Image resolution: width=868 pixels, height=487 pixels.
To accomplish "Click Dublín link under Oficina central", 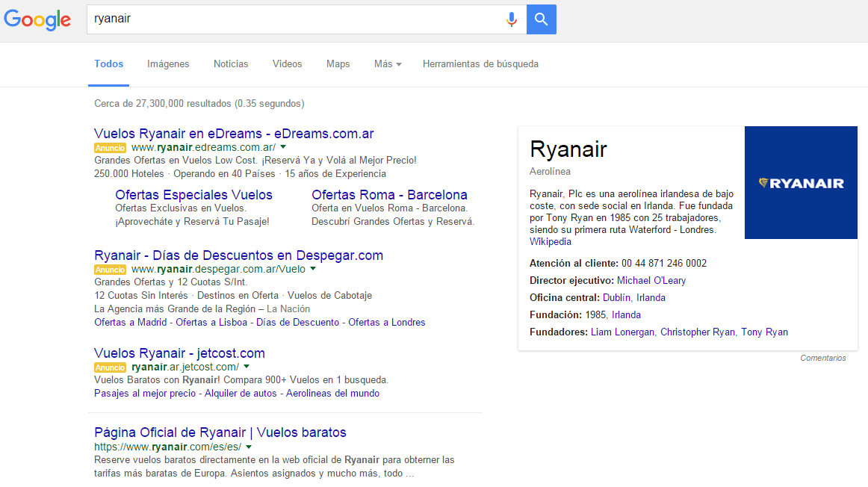I will pos(616,297).
